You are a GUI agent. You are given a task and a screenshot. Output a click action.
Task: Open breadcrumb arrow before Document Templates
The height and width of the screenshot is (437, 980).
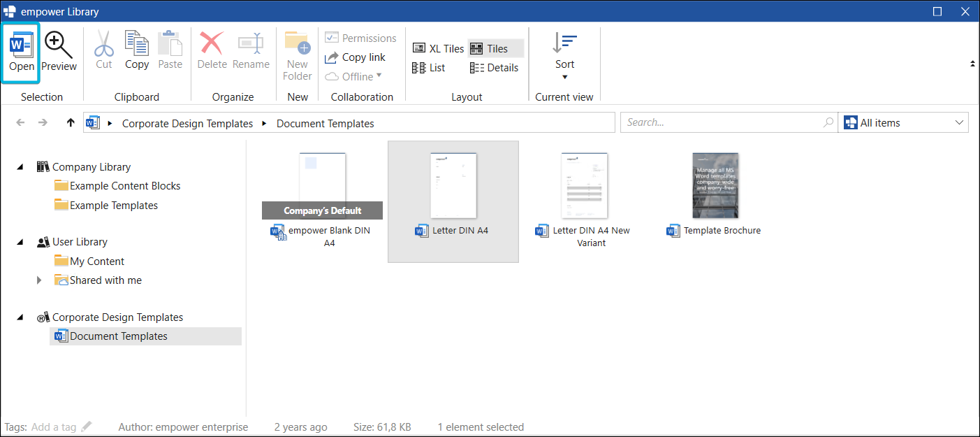tap(264, 123)
